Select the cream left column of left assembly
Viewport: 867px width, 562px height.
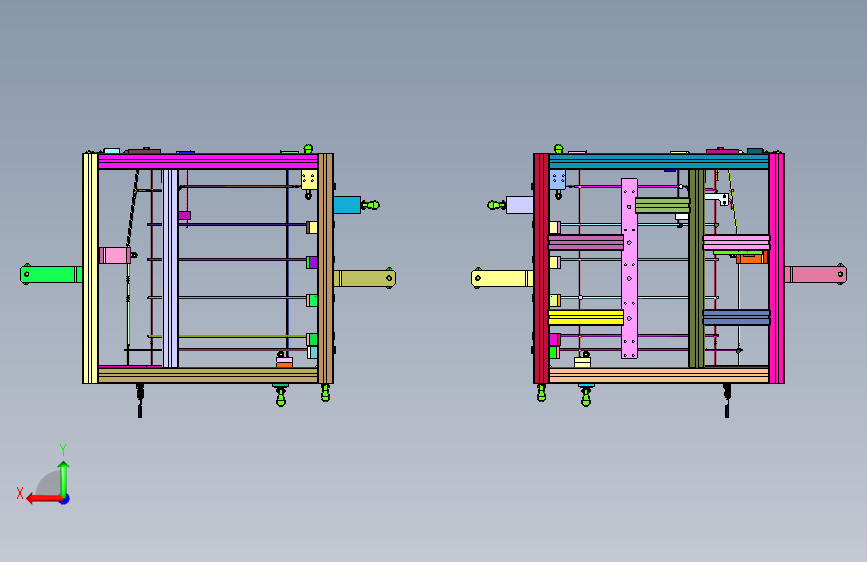(90, 268)
